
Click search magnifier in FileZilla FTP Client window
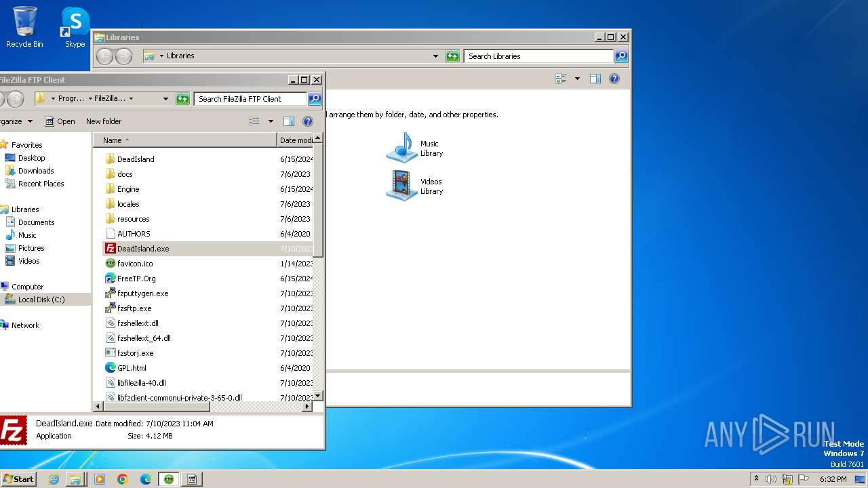(315, 99)
